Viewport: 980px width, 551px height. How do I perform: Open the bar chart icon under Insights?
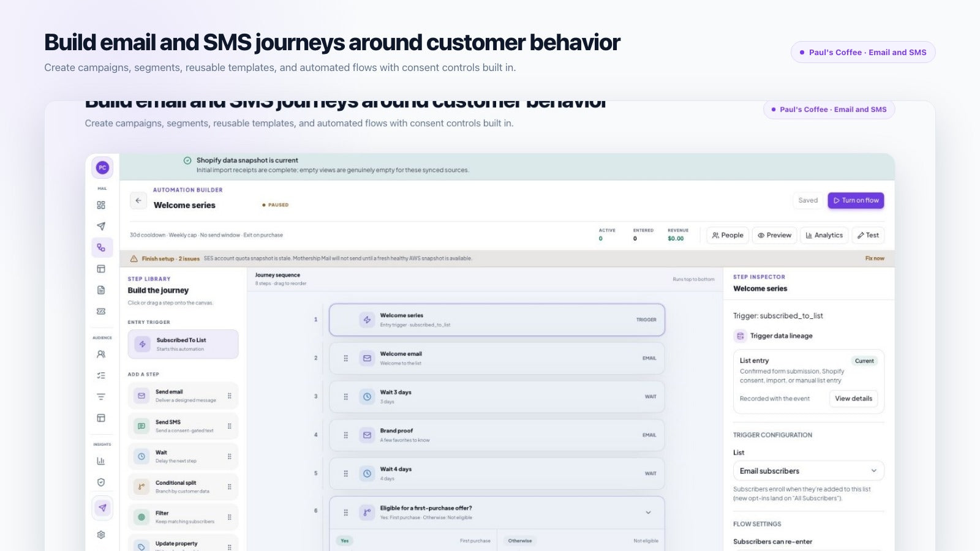click(x=101, y=461)
